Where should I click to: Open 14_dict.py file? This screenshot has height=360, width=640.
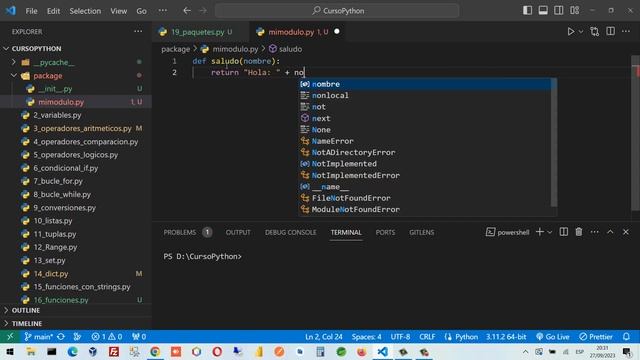coord(76,273)
